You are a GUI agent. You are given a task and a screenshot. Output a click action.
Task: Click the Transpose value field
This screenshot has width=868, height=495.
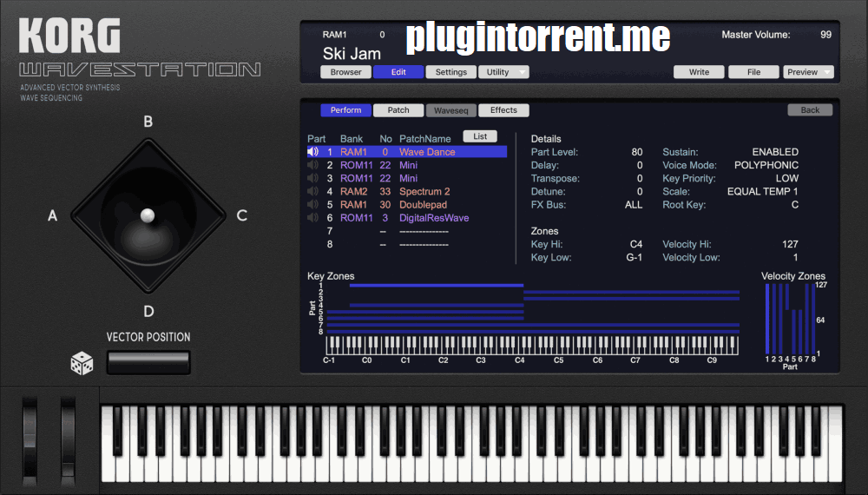pyautogui.click(x=640, y=178)
